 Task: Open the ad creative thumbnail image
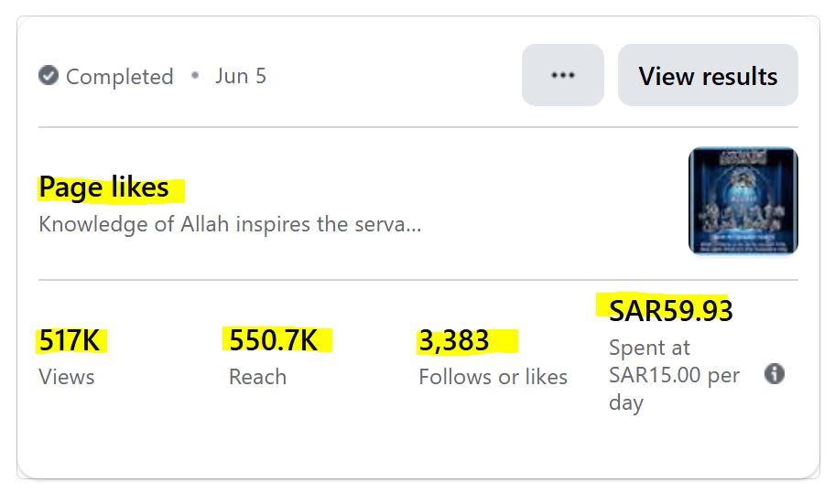point(743,201)
